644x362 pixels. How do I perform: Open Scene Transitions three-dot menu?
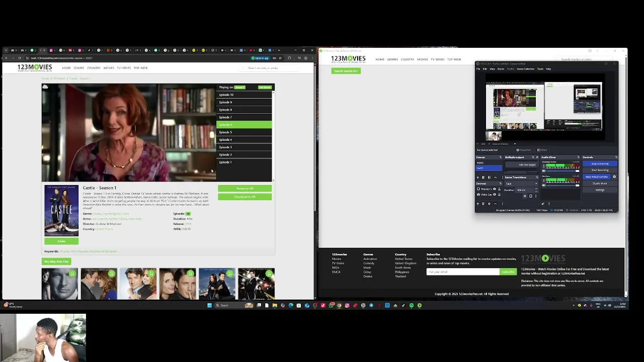tap(536, 196)
